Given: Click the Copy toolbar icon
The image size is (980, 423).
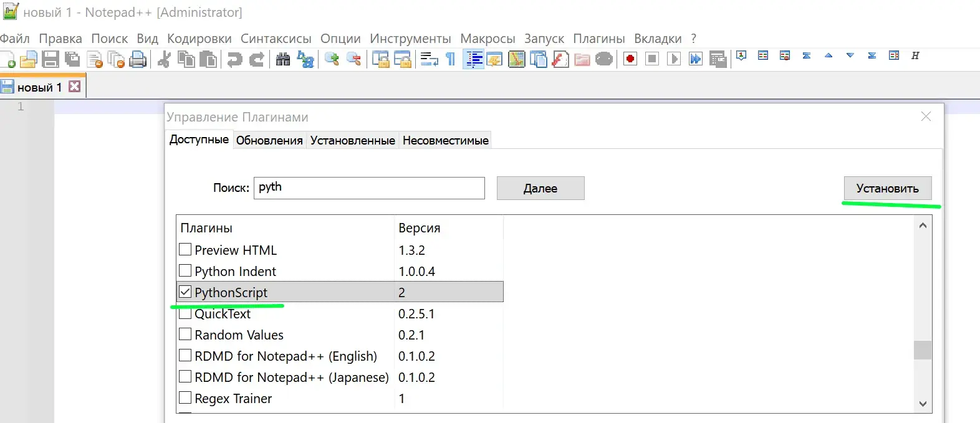Looking at the screenshot, I should tap(186, 59).
